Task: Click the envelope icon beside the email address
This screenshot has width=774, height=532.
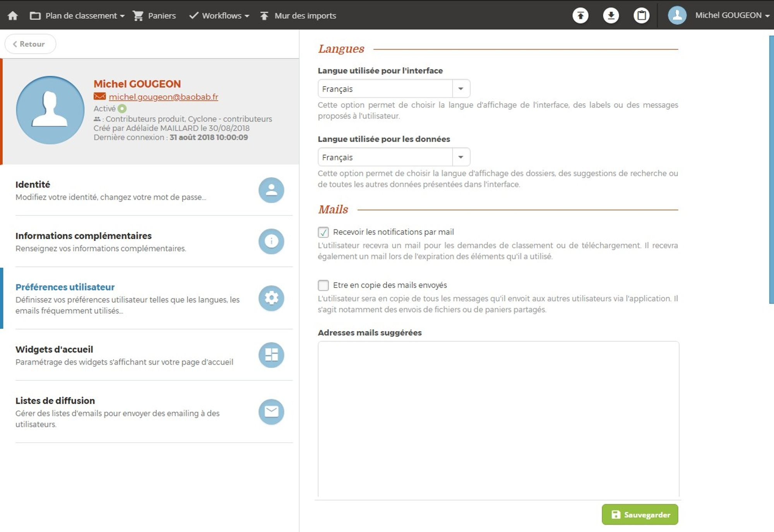Action: [99, 96]
